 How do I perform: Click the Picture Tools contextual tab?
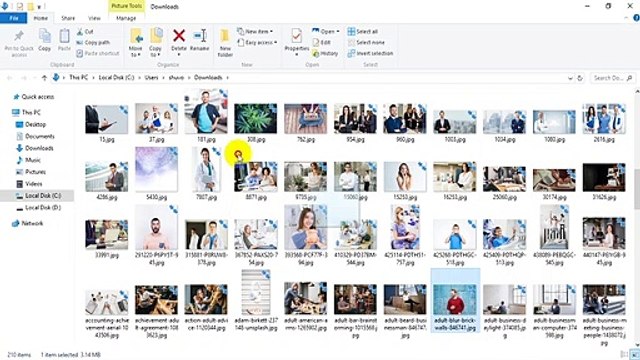click(127, 6)
